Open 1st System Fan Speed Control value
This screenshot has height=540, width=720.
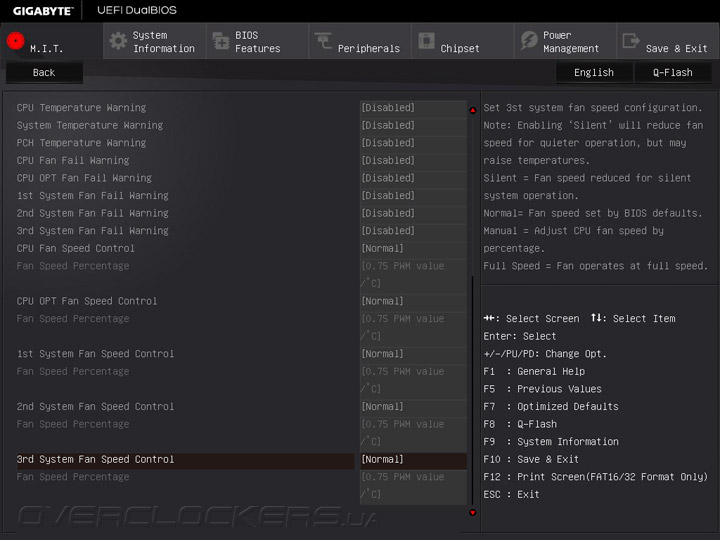click(413, 354)
